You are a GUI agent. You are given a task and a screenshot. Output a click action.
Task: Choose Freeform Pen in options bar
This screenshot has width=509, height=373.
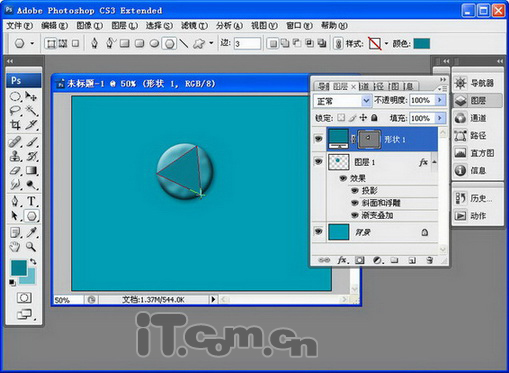click(x=110, y=43)
